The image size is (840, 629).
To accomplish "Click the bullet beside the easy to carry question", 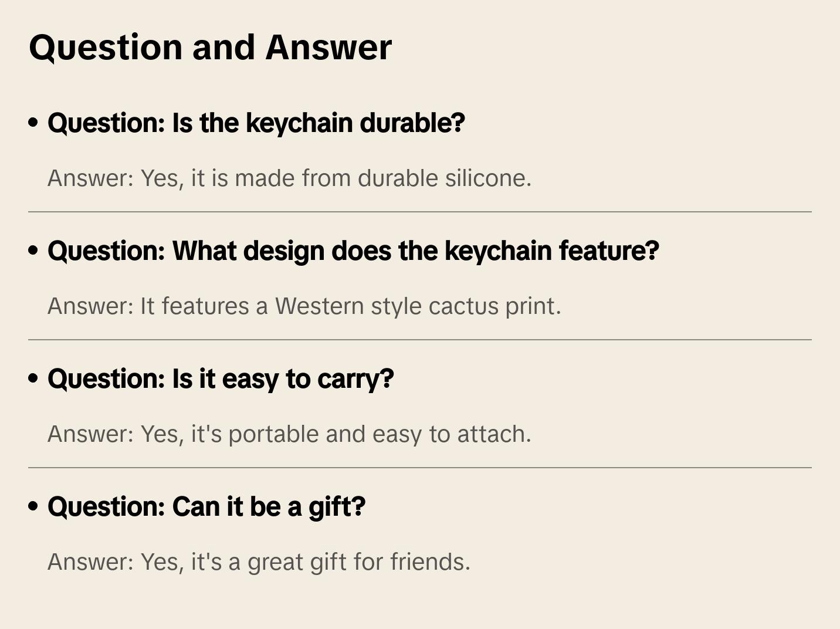I will [33, 378].
